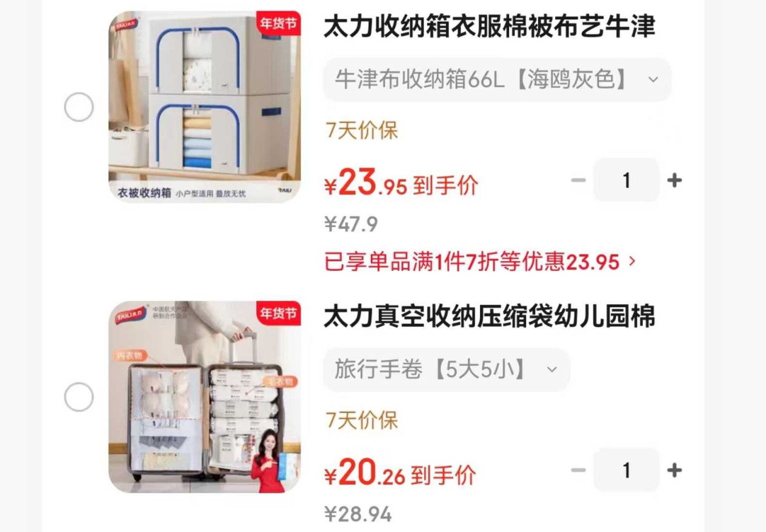Tap the 7天价保 label under the compression bag
This screenshot has width=766, height=532.
pyautogui.click(x=362, y=420)
